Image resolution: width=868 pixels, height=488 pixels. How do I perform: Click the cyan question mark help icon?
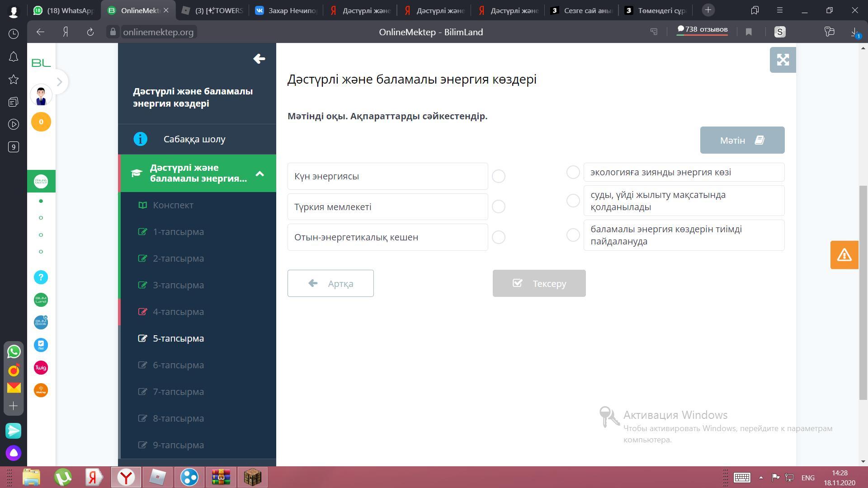(41, 277)
